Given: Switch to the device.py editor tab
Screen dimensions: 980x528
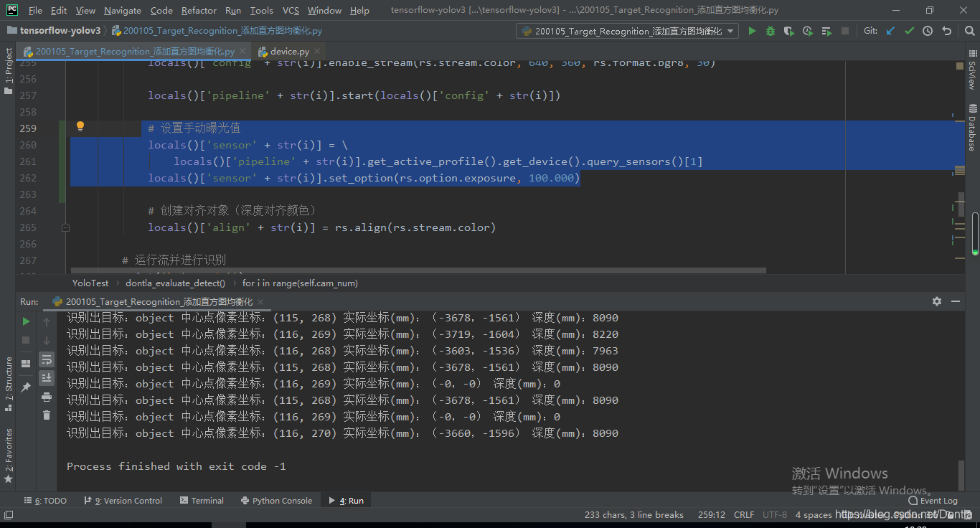Looking at the screenshot, I should click(x=290, y=52).
